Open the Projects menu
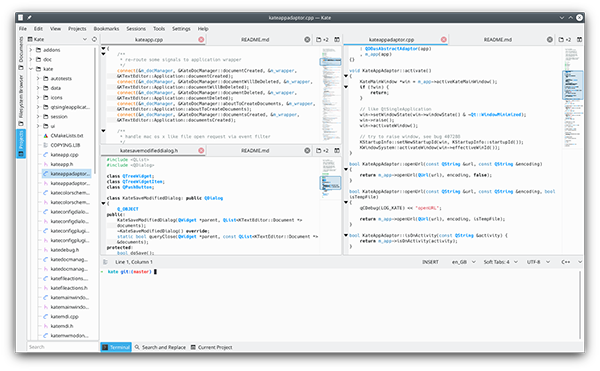 click(77, 29)
